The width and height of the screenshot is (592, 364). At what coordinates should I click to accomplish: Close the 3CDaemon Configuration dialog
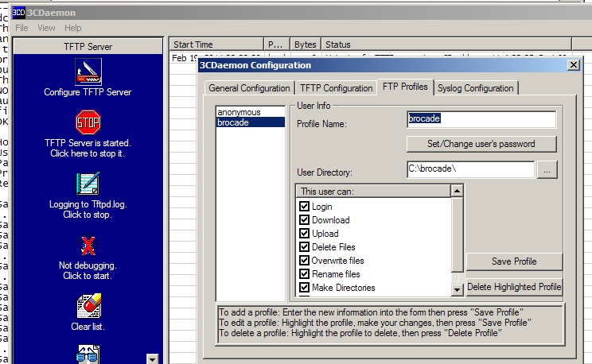[x=573, y=65]
